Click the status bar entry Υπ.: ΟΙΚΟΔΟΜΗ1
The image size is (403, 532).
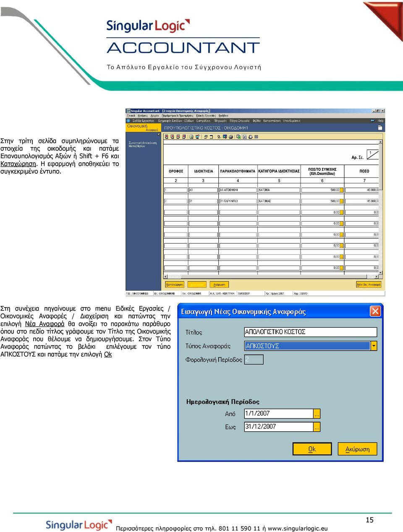192,294
